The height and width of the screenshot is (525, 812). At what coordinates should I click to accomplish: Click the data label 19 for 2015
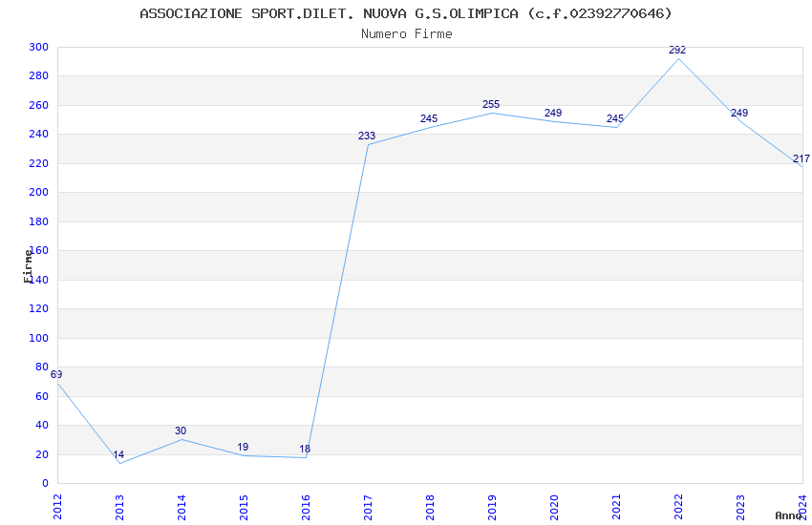point(243,447)
